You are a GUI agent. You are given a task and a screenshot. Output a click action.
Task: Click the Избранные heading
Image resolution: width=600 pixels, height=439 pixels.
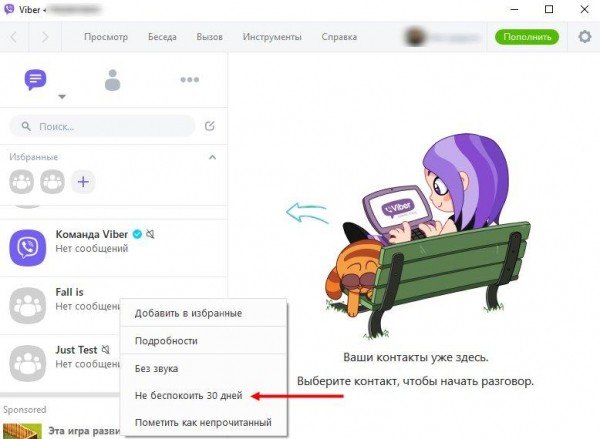pos(34,157)
